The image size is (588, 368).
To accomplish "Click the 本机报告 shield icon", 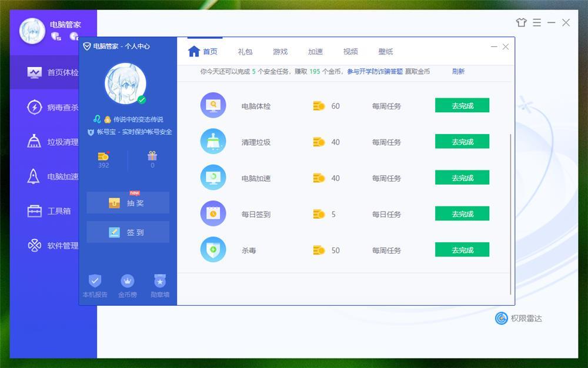I will tap(95, 281).
